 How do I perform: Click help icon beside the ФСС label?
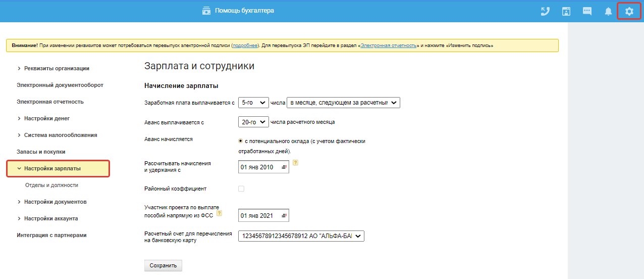click(219, 214)
